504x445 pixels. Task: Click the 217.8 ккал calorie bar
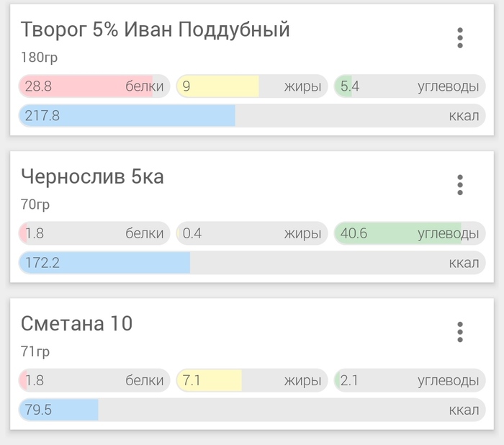(252, 115)
